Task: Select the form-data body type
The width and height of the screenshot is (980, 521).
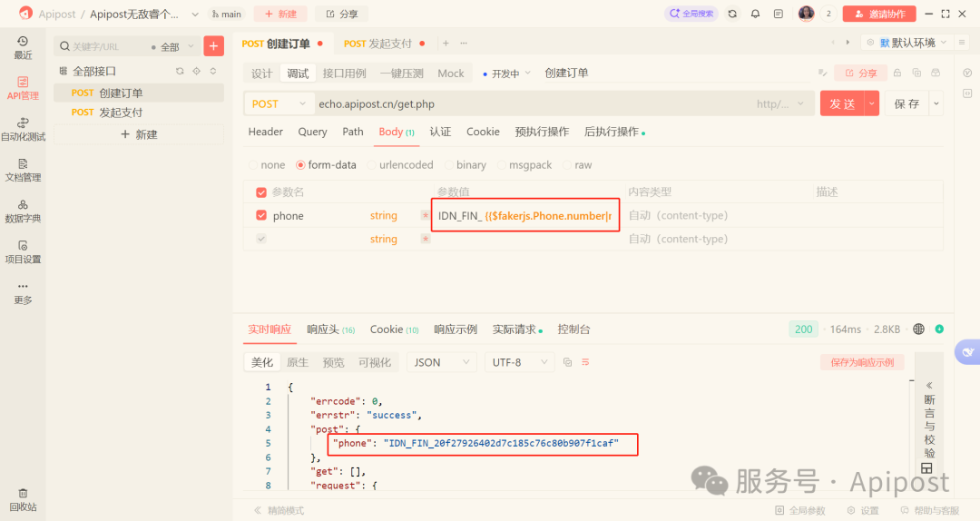Action: tap(327, 165)
